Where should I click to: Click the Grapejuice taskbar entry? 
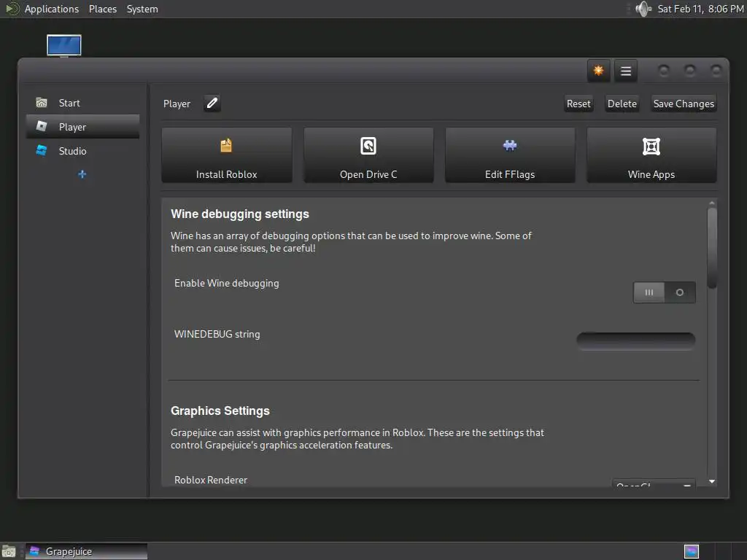86,551
